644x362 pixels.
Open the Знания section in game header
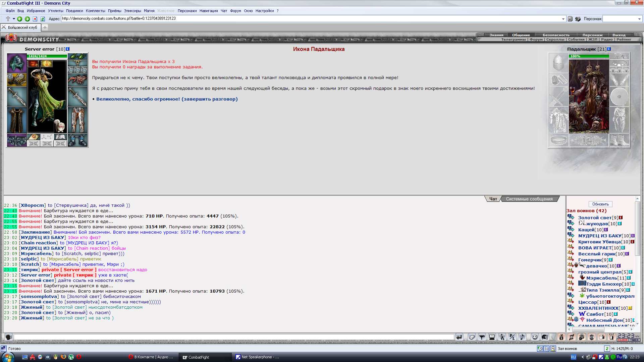click(x=496, y=35)
